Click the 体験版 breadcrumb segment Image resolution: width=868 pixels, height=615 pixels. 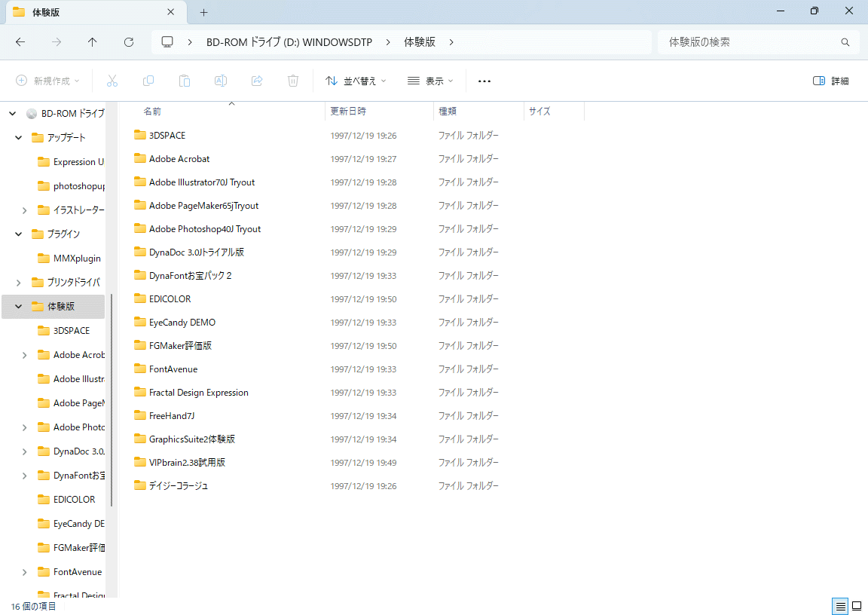[x=420, y=42]
